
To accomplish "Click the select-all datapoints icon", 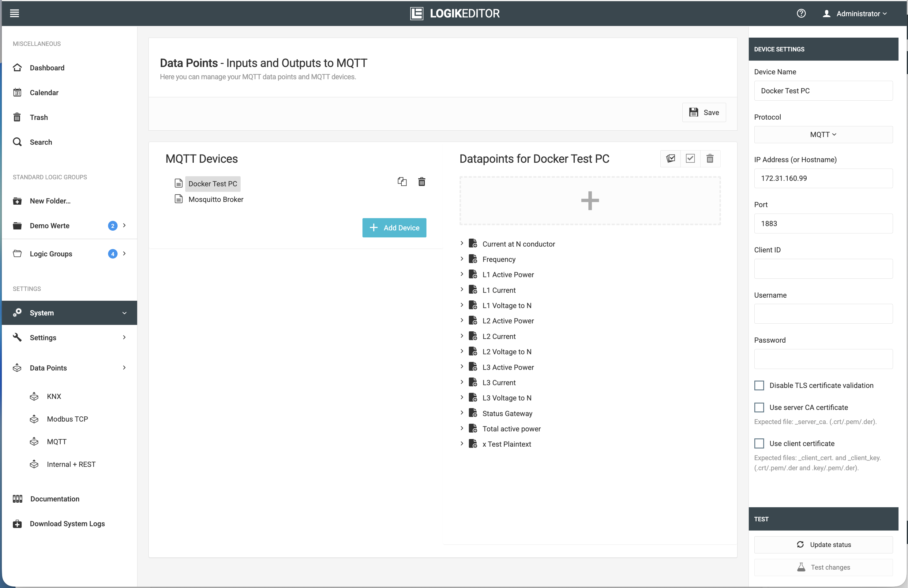I will (670, 158).
